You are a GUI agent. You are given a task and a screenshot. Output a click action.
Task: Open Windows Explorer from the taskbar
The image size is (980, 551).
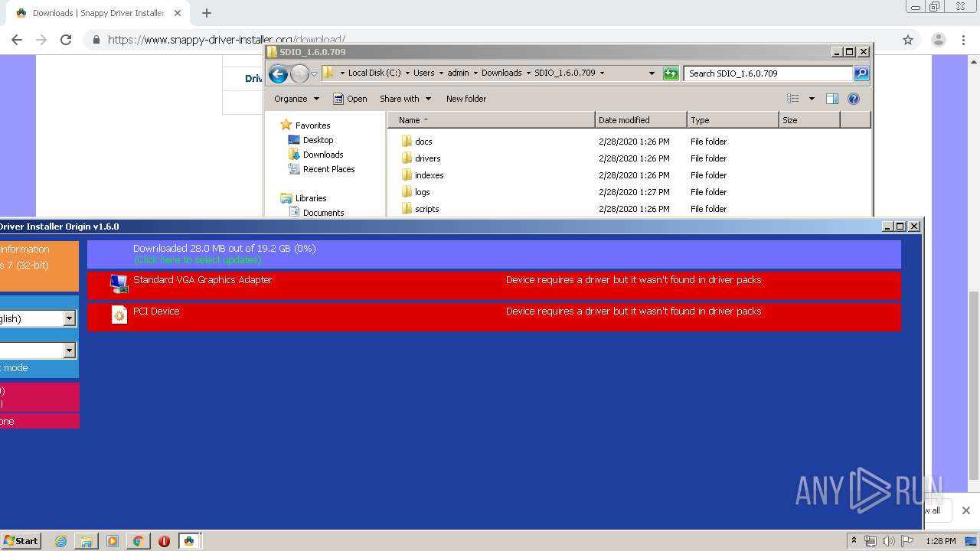tap(87, 541)
